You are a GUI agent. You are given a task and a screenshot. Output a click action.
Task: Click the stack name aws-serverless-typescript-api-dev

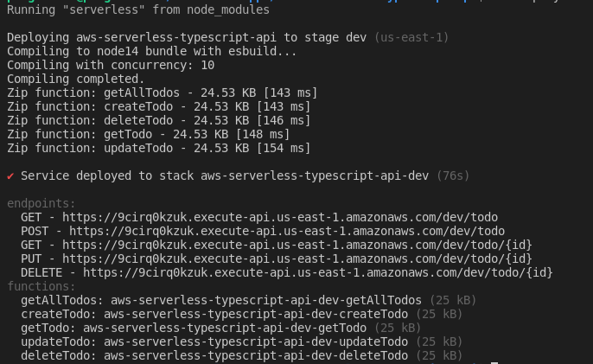[x=315, y=176]
